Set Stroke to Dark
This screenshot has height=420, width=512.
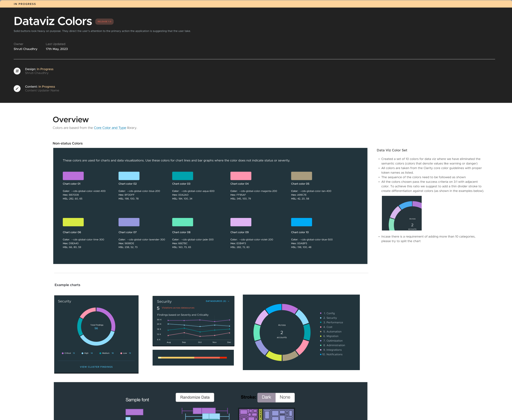(266, 397)
